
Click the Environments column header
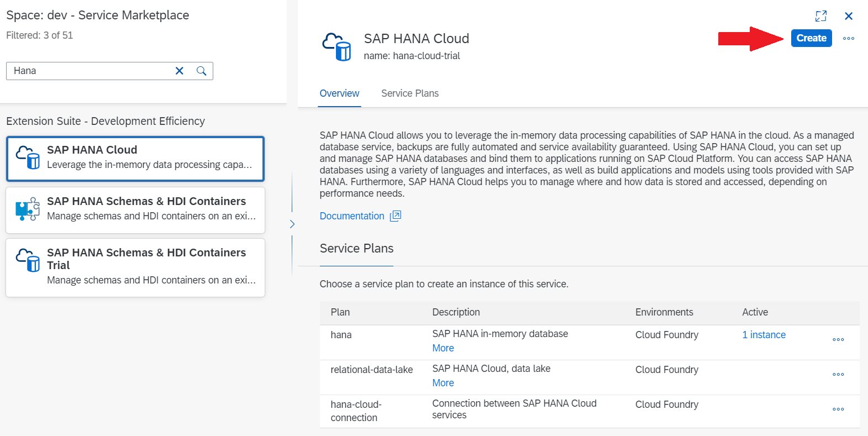point(664,312)
